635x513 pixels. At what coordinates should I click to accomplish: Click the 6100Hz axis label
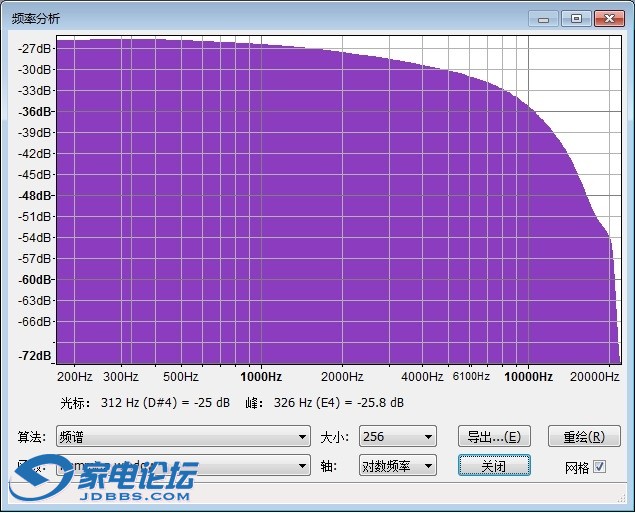tap(471, 377)
